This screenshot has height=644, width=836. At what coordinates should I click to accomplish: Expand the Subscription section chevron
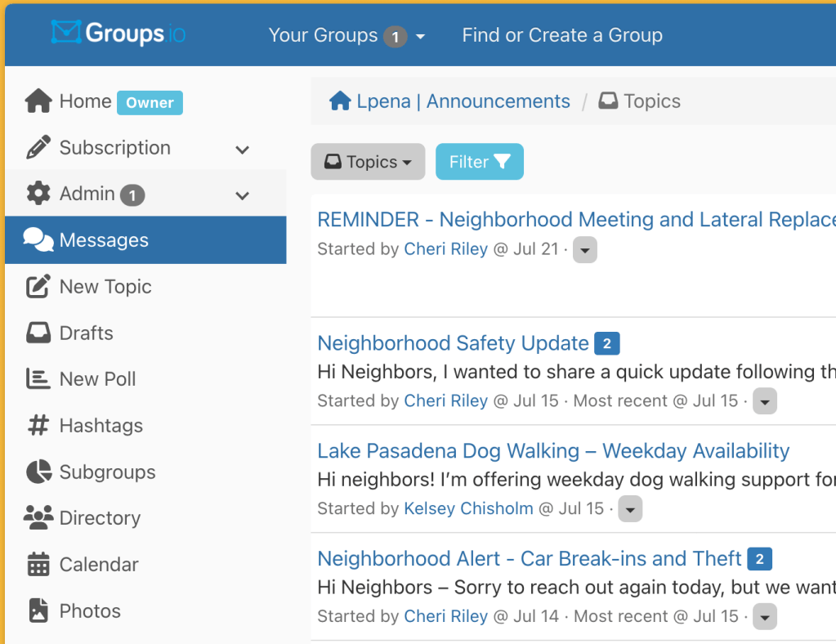point(242,150)
